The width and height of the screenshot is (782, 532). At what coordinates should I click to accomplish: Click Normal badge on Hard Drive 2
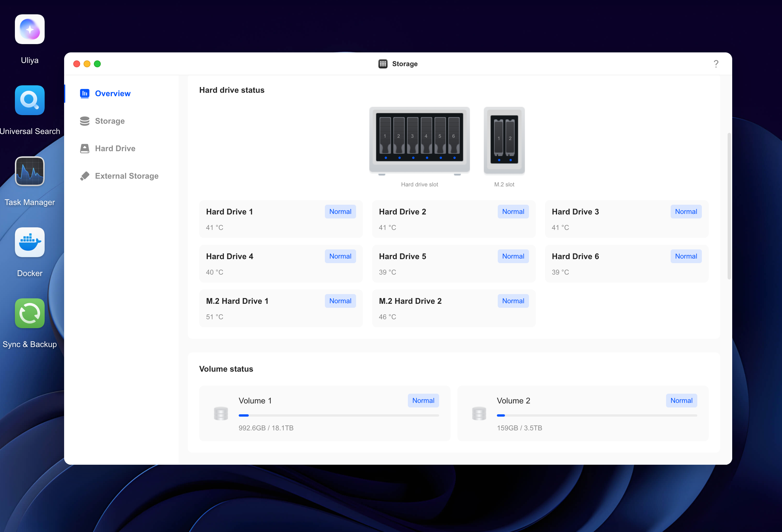(x=513, y=212)
